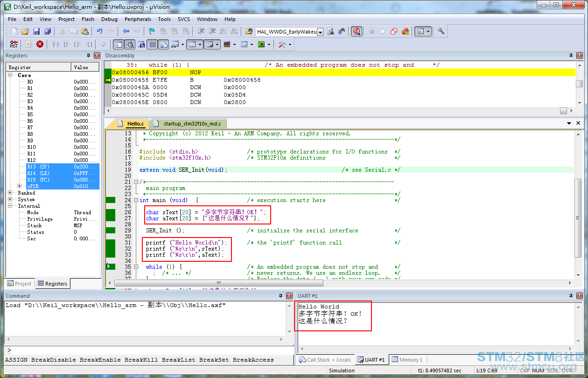
Task: Click the Register column header
Action: [x=39, y=67]
